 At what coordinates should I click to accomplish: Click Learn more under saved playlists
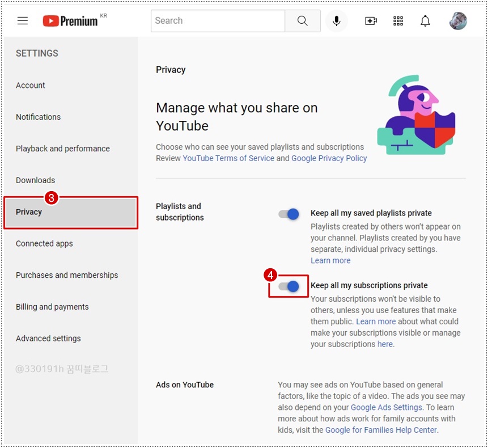click(330, 261)
